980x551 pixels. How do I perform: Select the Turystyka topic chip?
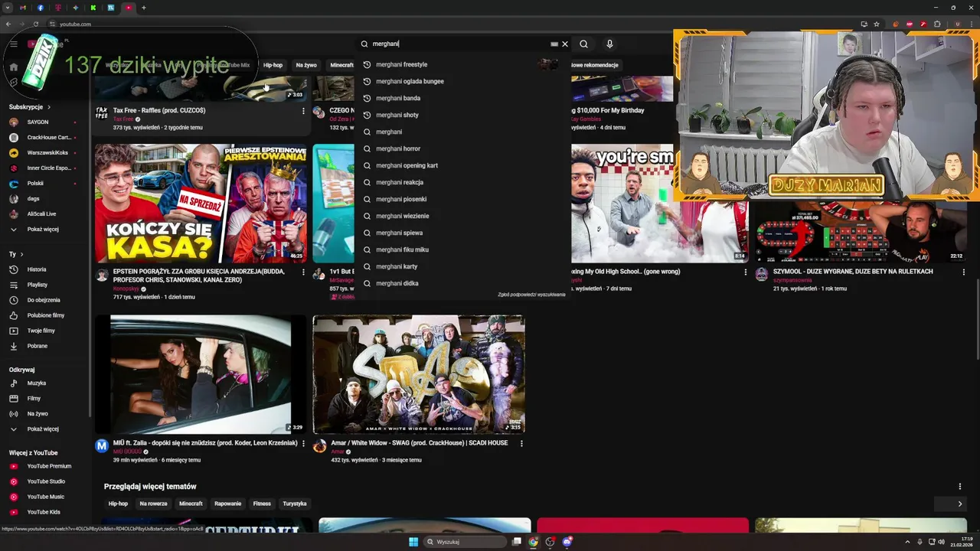pyautogui.click(x=295, y=504)
